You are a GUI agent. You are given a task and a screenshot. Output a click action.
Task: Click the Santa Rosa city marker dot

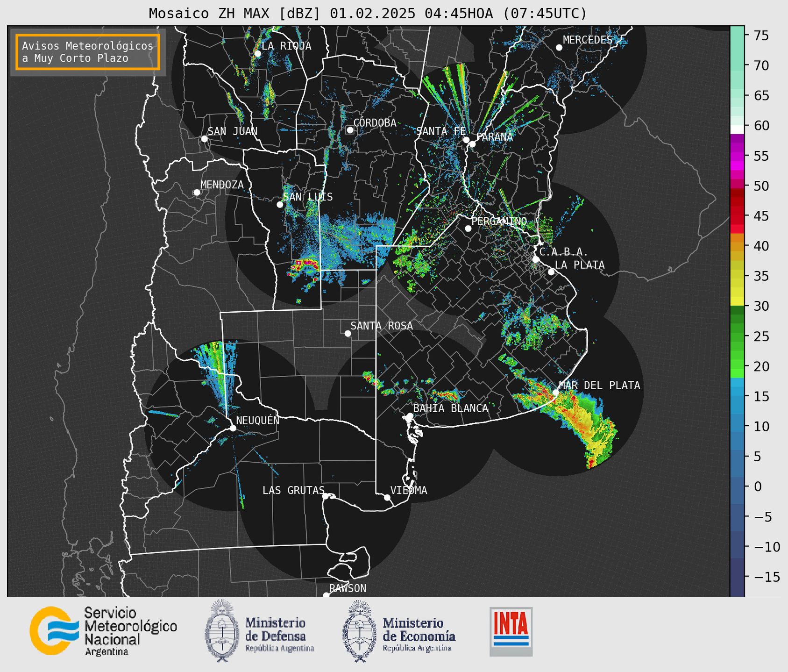348,333
